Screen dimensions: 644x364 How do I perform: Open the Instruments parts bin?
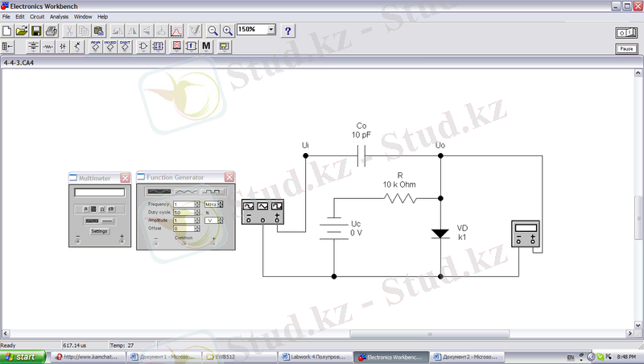point(224,47)
